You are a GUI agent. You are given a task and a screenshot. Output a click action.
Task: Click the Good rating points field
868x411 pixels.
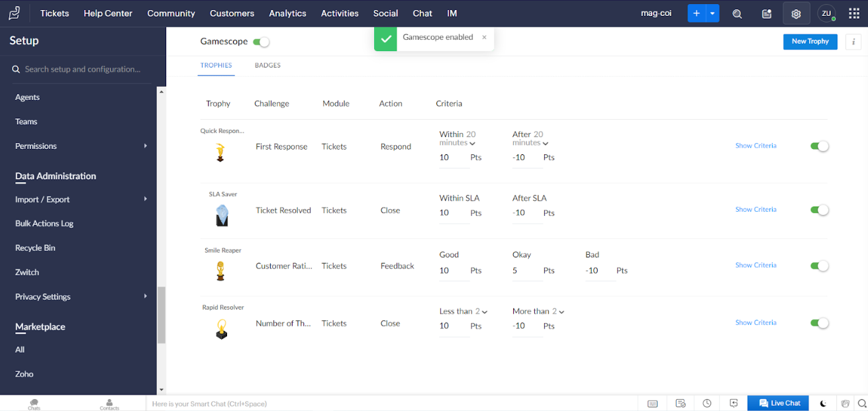coord(453,271)
